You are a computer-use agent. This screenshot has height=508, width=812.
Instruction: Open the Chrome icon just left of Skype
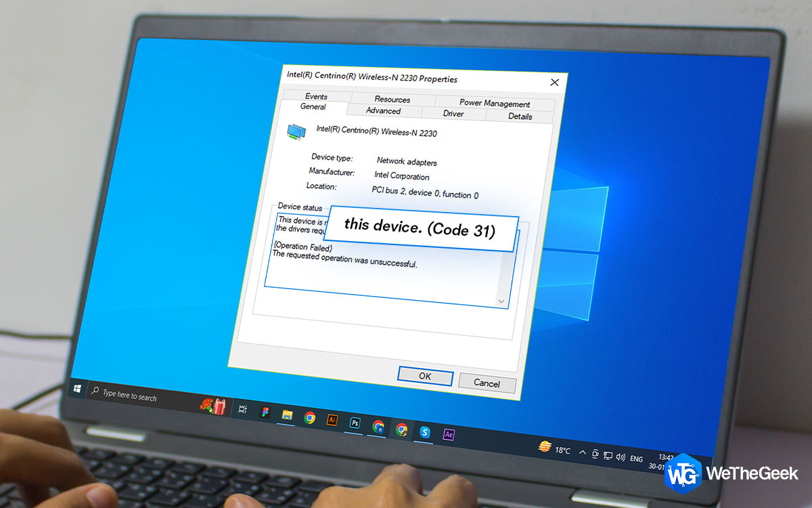[x=401, y=429]
